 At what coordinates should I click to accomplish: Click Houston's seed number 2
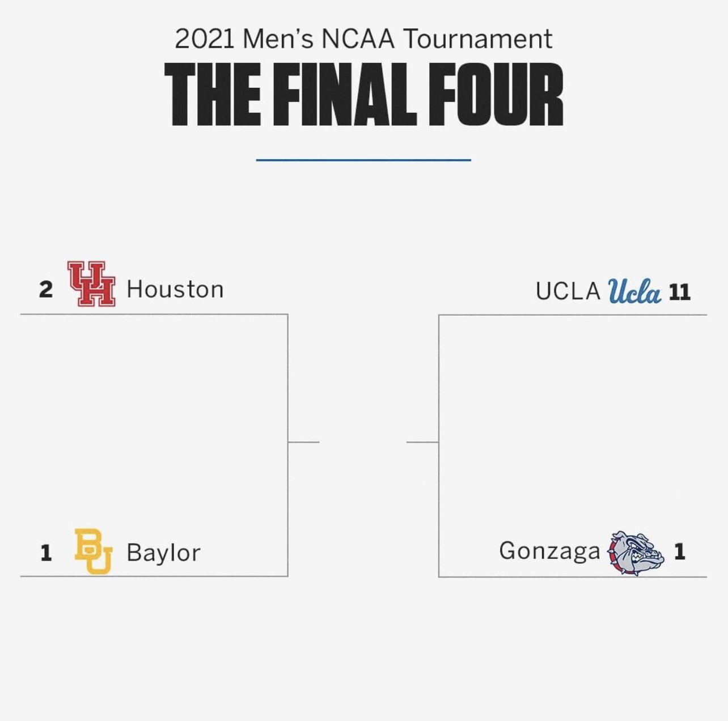[46, 290]
